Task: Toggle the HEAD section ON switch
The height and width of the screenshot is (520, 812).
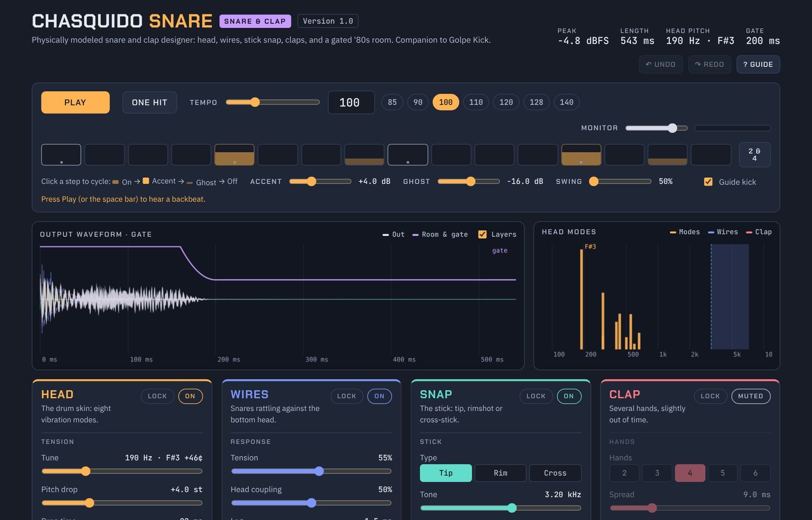Action: pyautogui.click(x=190, y=396)
